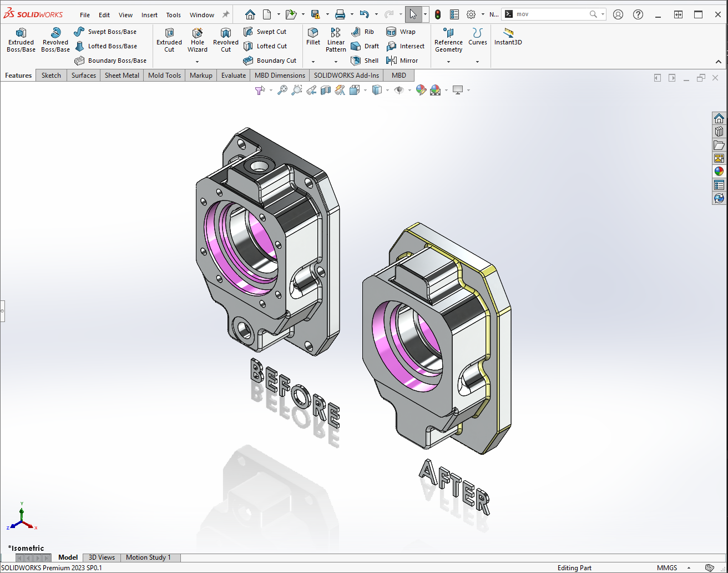Viewport: 728px width, 573px height.
Task: Click the Print button
Action: (340, 14)
